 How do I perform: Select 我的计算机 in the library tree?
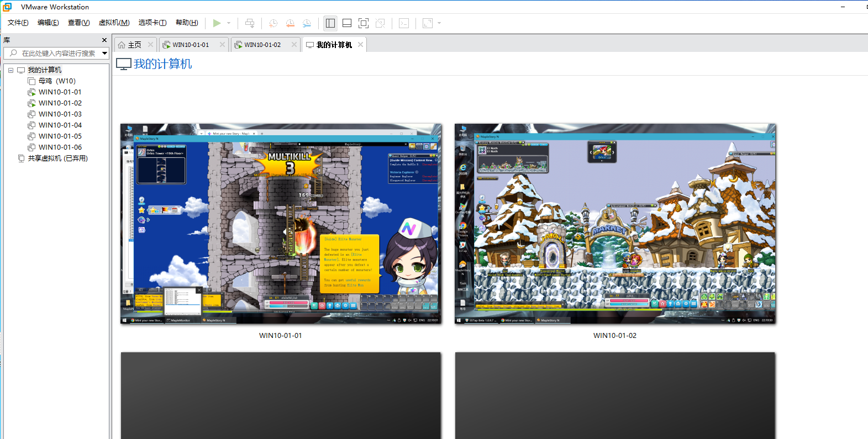pyautogui.click(x=45, y=70)
